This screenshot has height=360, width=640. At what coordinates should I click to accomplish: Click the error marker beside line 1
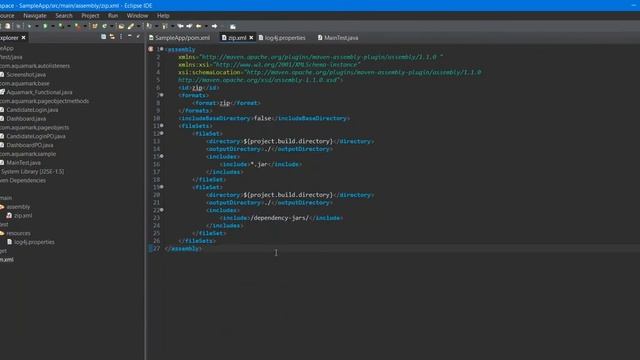[x=151, y=49]
